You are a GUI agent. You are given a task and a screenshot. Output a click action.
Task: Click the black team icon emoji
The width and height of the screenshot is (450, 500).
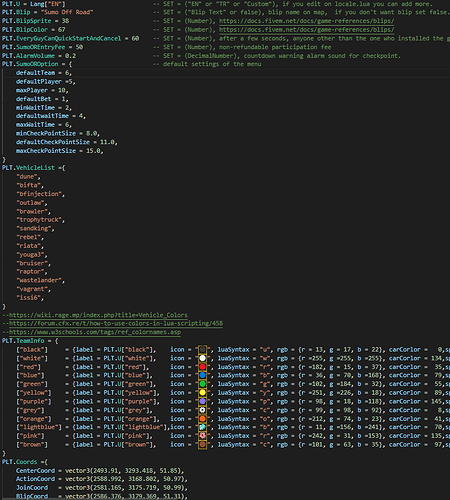(202, 350)
